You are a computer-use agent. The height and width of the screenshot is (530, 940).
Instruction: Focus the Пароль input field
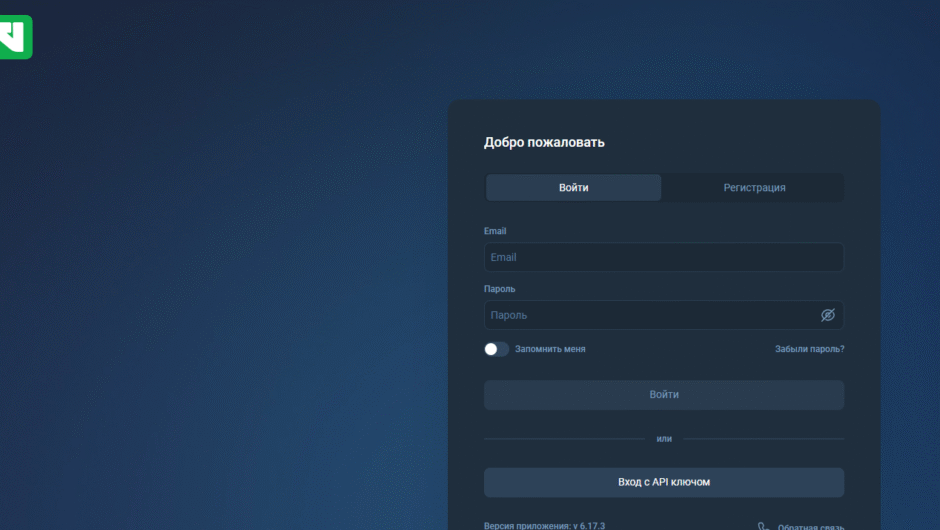click(650, 315)
